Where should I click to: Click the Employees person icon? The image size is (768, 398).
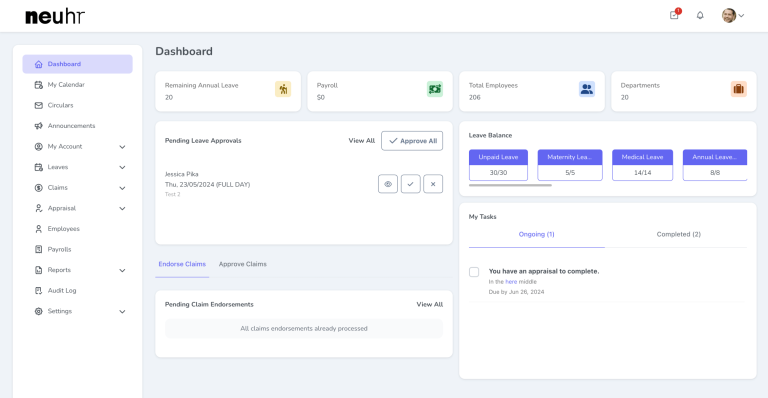[39, 229]
